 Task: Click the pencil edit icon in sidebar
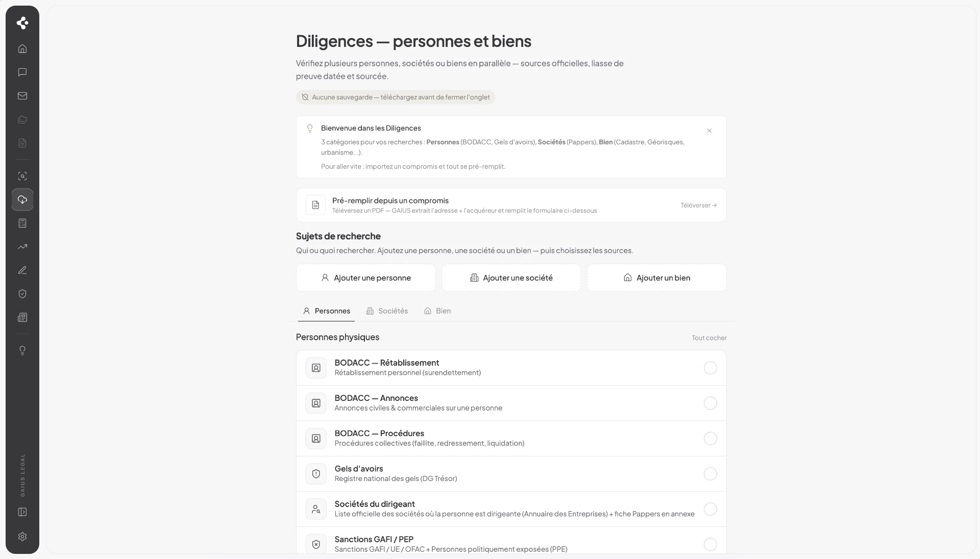click(x=22, y=270)
